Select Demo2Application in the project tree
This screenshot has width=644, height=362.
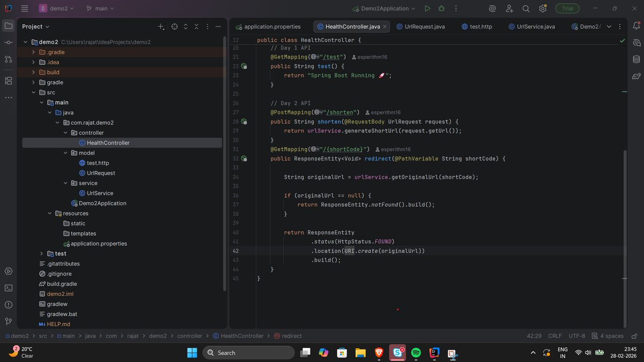(x=102, y=204)
